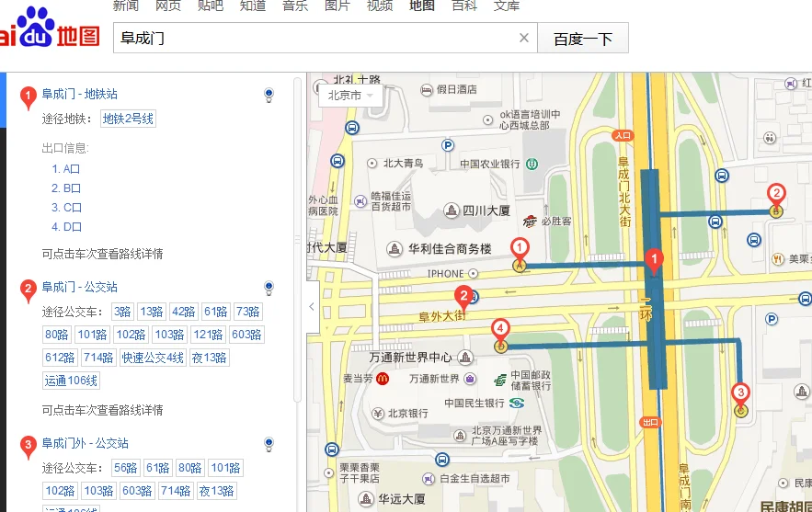Click the 百度一下 search button
The height and width of the screenshot is (512, 812).
(583, 38)
